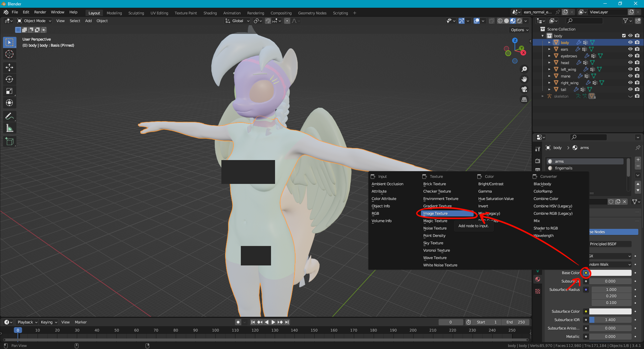Viewport: 644px width, 349px height.
Task: Choose ColorRamp from Converter list
Action: point(543,191)
